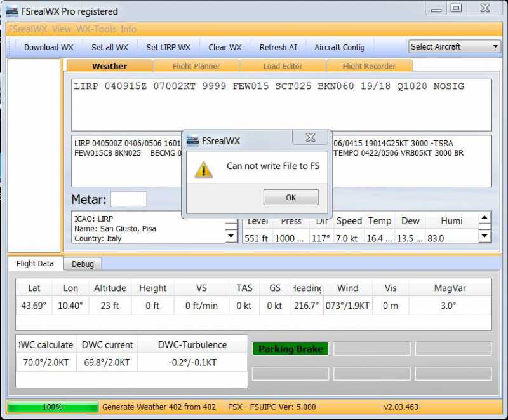Screen dimensions: 508x420
Task: Click the weather levels table down arrow
Action: (x=485, y=236)
